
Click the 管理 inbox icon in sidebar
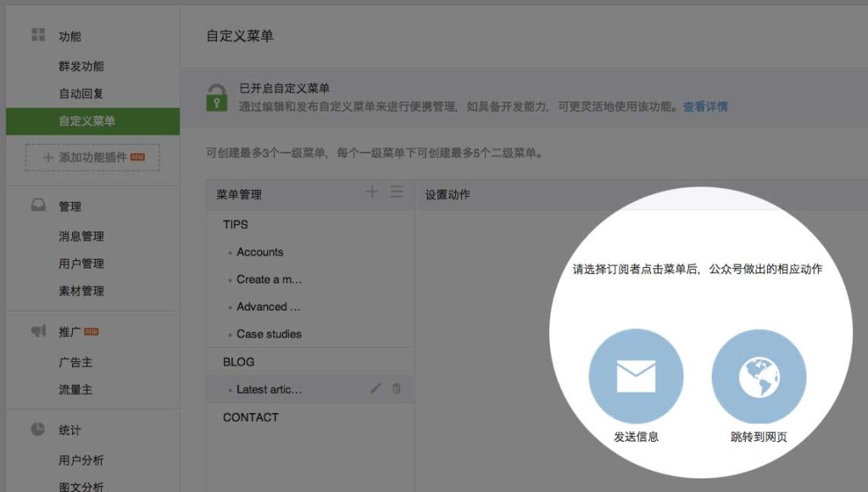point(38,206)
